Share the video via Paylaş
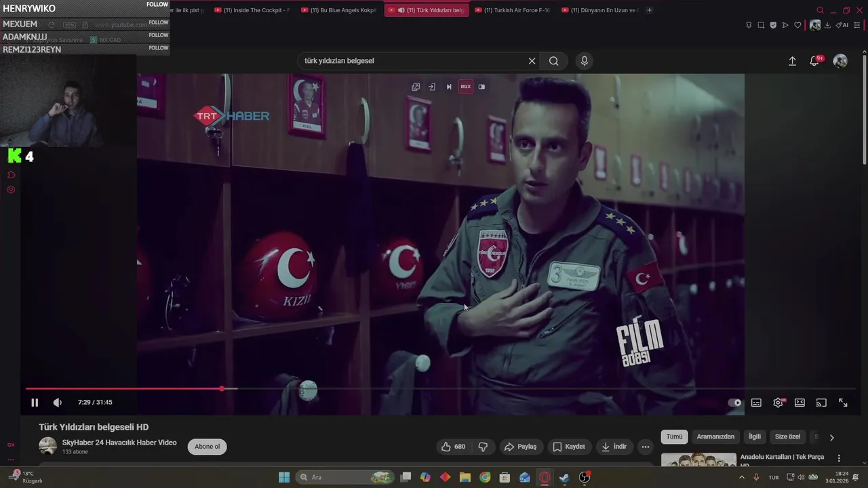 pyautogui.click(x=520, y=447)
